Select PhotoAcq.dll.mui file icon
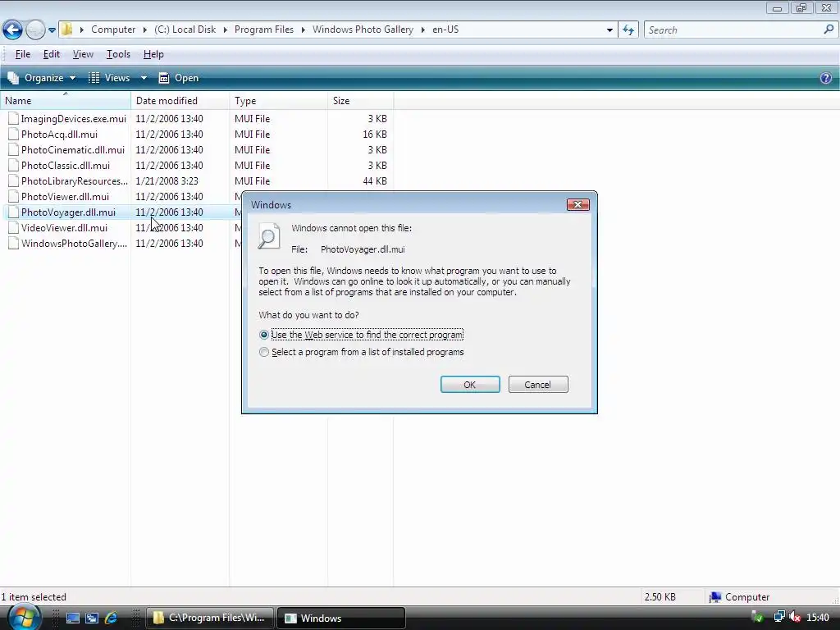 coord(13,135)
